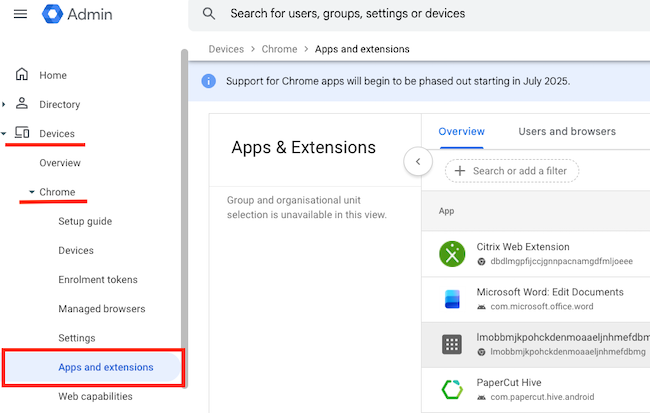The height and width of the screenshot is (413, 650).
Task: Click the com.papercut.hive.android package name
Action: click(542, 397)
